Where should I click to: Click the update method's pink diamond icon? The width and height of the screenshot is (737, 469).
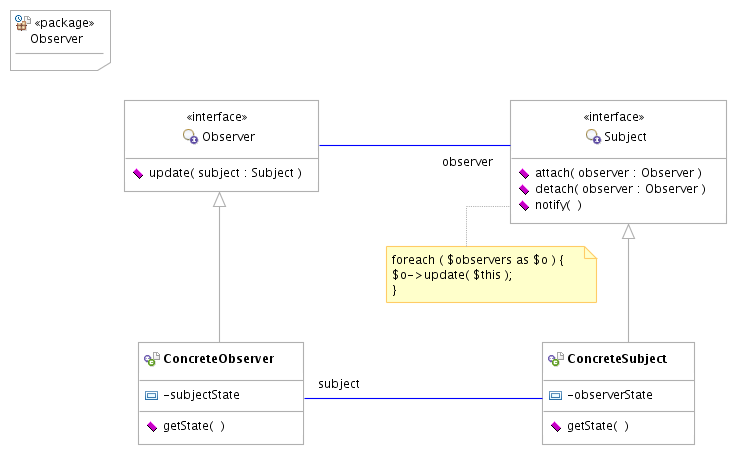click(x=138, y=173)
